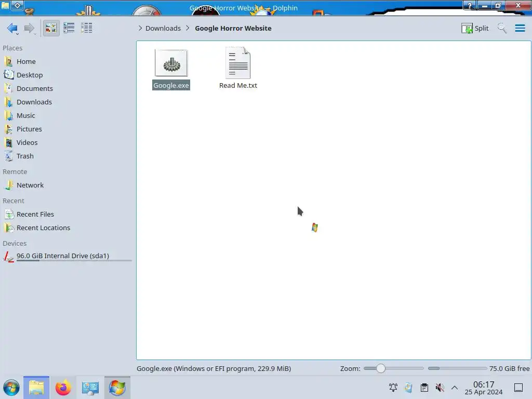Click Google Horror Website breadcrumb
Viewport: 532px width, 399px height.
tap(233, 28)
